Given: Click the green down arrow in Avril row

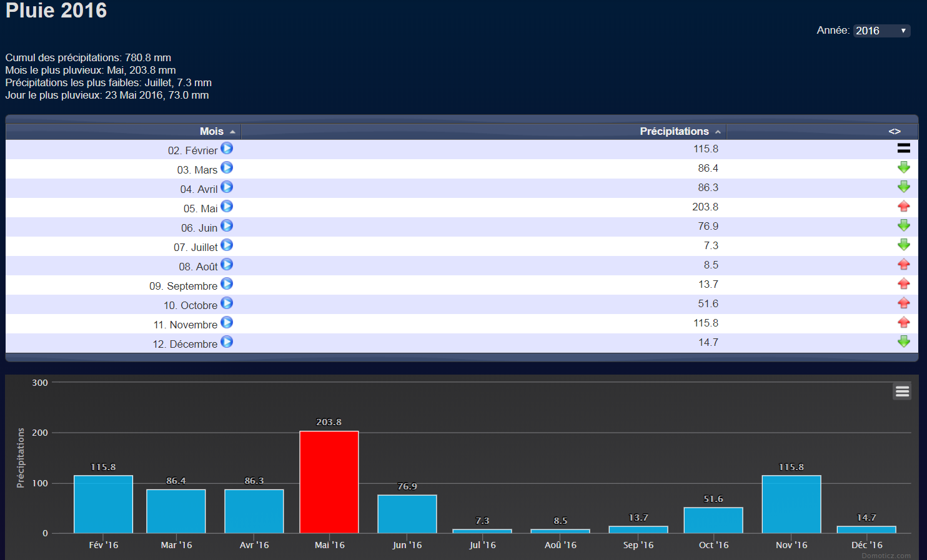Looking at the screenshot, I should [903, 187].
